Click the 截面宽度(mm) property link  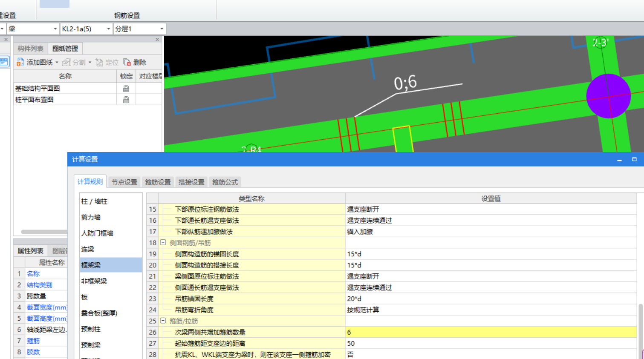[x=47, y=307]
